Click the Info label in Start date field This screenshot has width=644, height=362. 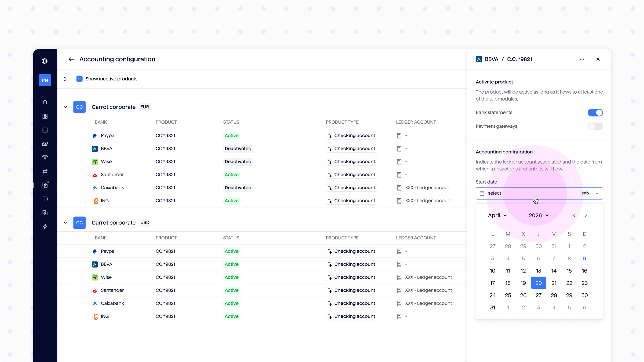pyautogui.click(x=585, y=193)
